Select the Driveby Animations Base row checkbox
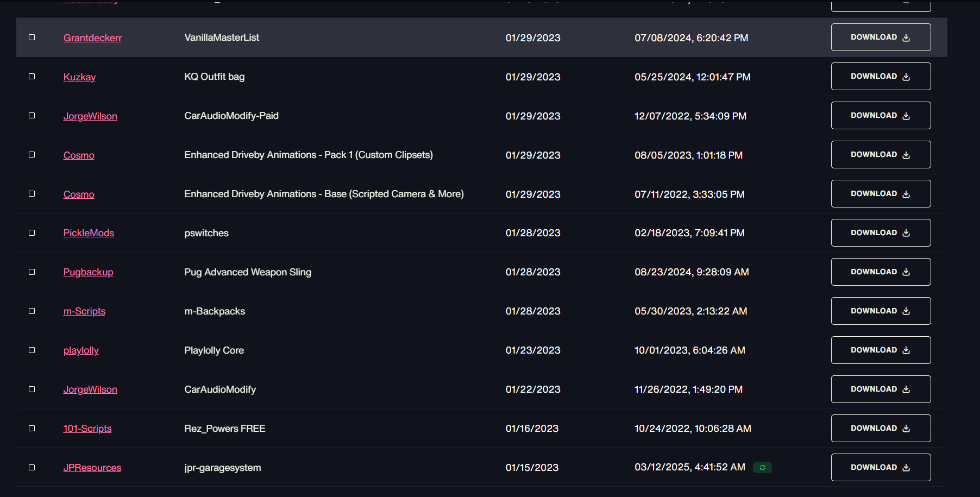 coord(32,194)
